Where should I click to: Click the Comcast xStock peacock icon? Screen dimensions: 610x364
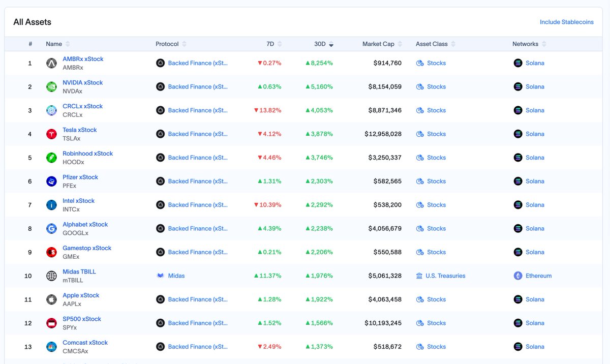pyautogui.click(x=51, y=347)
